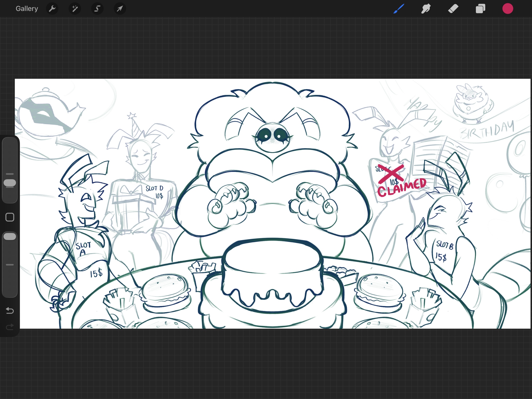Open the Adjustments magic wand menu
This screenshot has width=532, height=399.
pyautogui.click(x=75, y=9)
